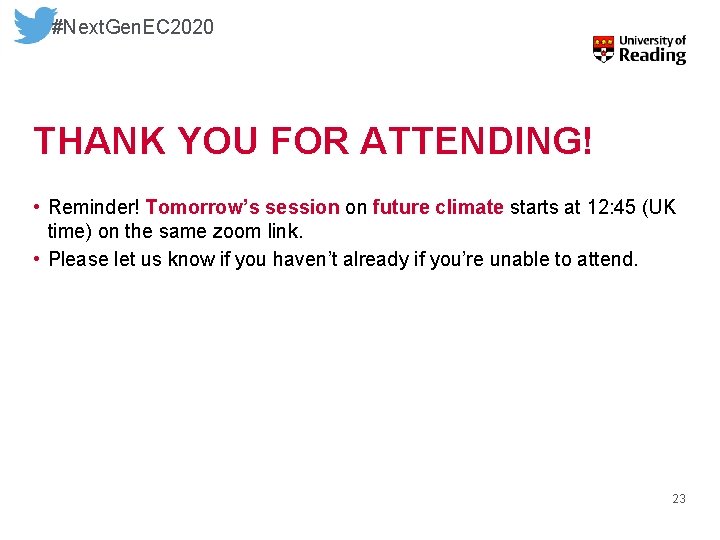The image size is (720, 540).
Task: Click the bold "Tomorrow's session" text
Action: coord(242,208)
